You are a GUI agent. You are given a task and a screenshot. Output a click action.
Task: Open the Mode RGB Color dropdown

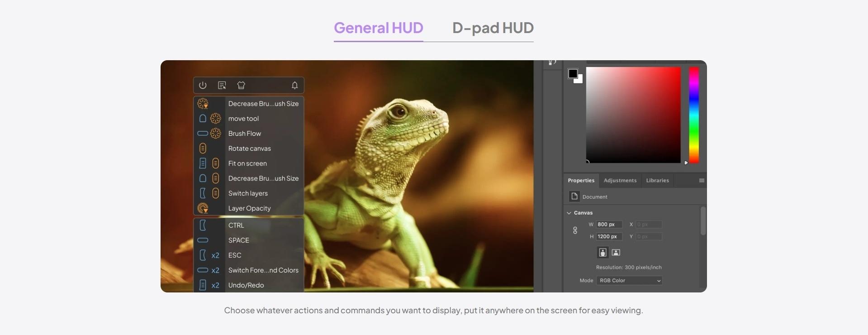(629, 281)
